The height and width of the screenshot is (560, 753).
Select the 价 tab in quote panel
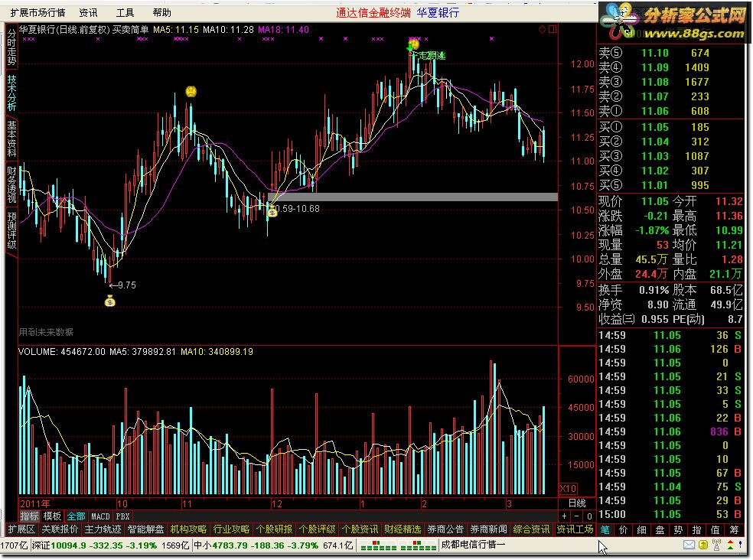(624, 529)
